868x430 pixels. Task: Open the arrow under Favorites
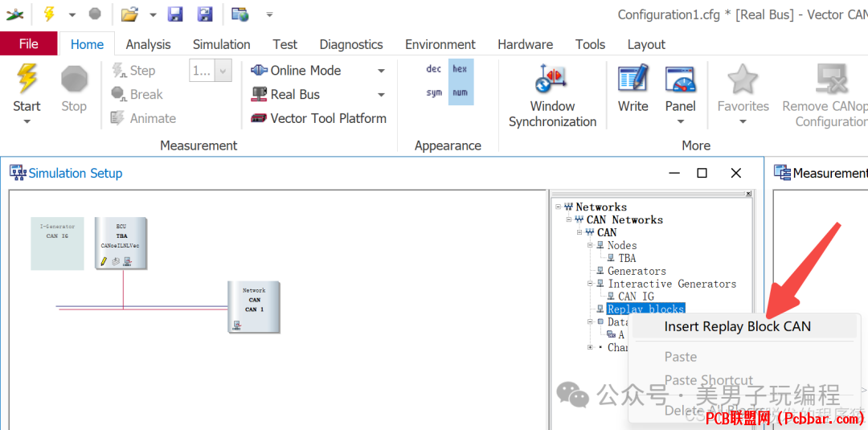743,121
